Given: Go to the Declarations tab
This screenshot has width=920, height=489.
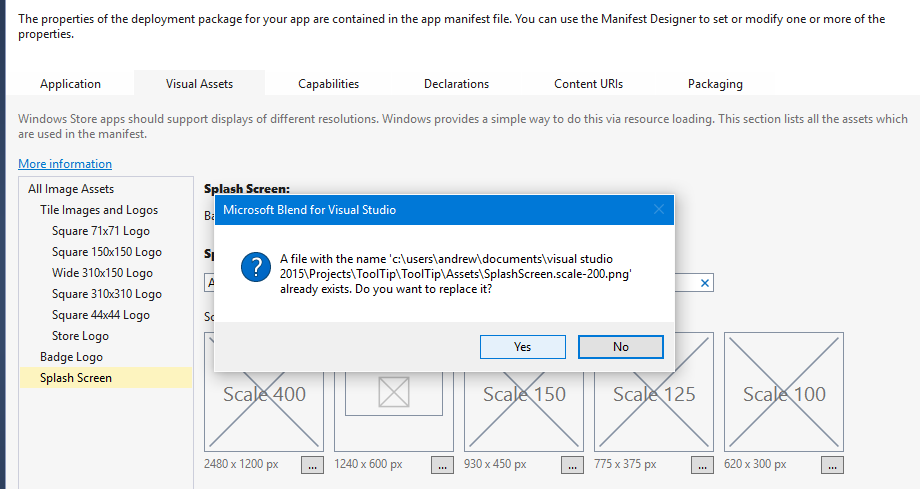Looking at the screenshot, I should 456,84.
